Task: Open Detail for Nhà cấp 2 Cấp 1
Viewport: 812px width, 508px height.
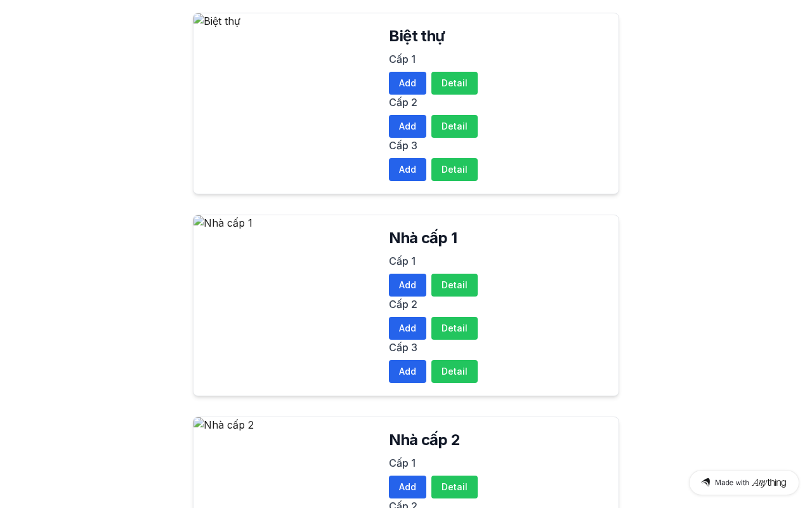Action: [454, 487]
